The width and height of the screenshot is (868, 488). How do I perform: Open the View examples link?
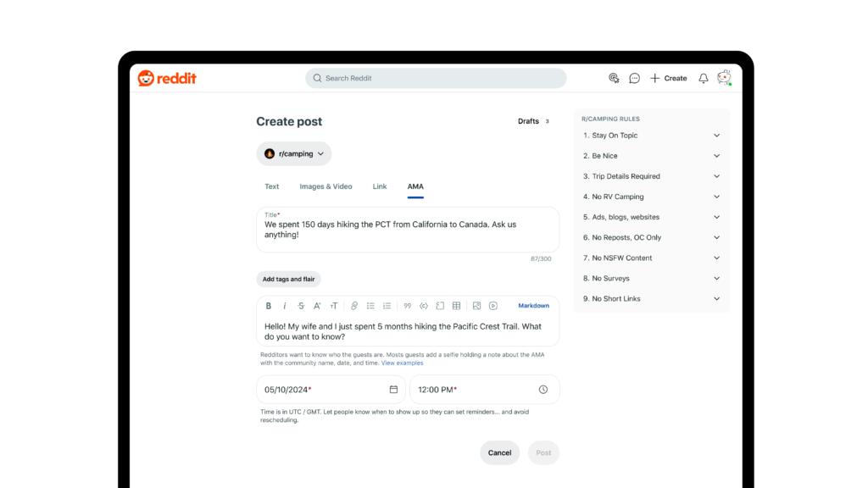click(402, 363)
